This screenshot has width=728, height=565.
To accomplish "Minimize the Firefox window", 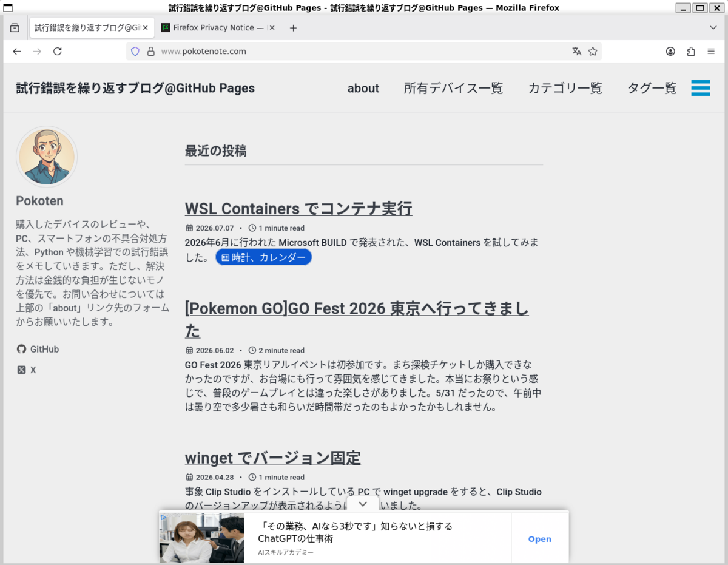I will tap(683, 8).
